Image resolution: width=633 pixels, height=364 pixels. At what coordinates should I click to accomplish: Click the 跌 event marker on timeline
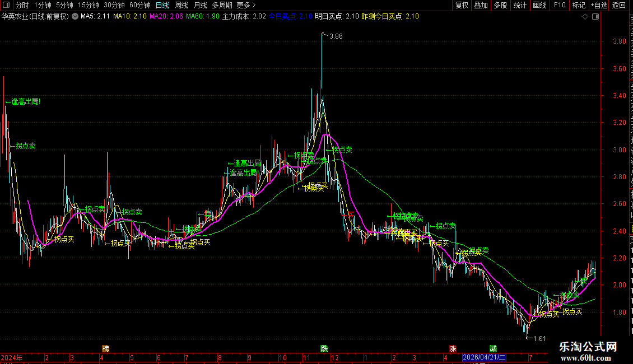click(x=324, y=349)
